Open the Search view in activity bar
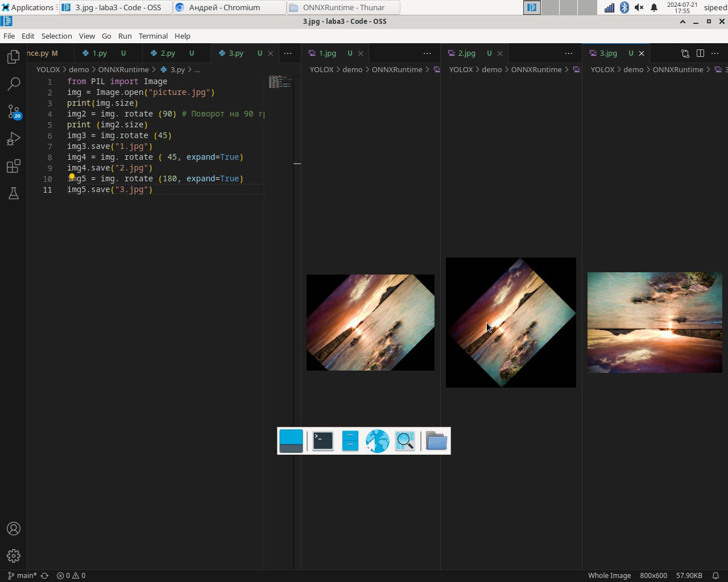The height and width of the screenshot is (582, 728). click(14, 84)
